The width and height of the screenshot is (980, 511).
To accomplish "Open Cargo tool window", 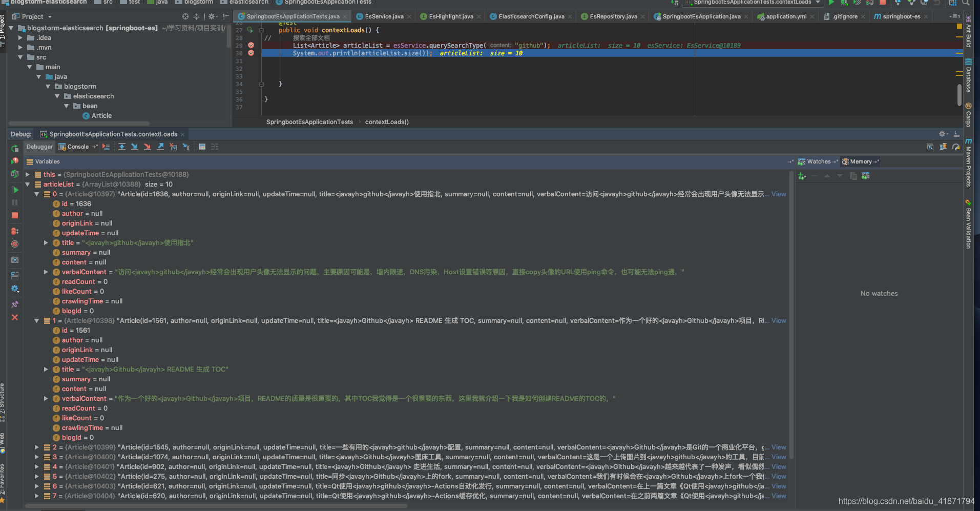I will tap(968, 115).
